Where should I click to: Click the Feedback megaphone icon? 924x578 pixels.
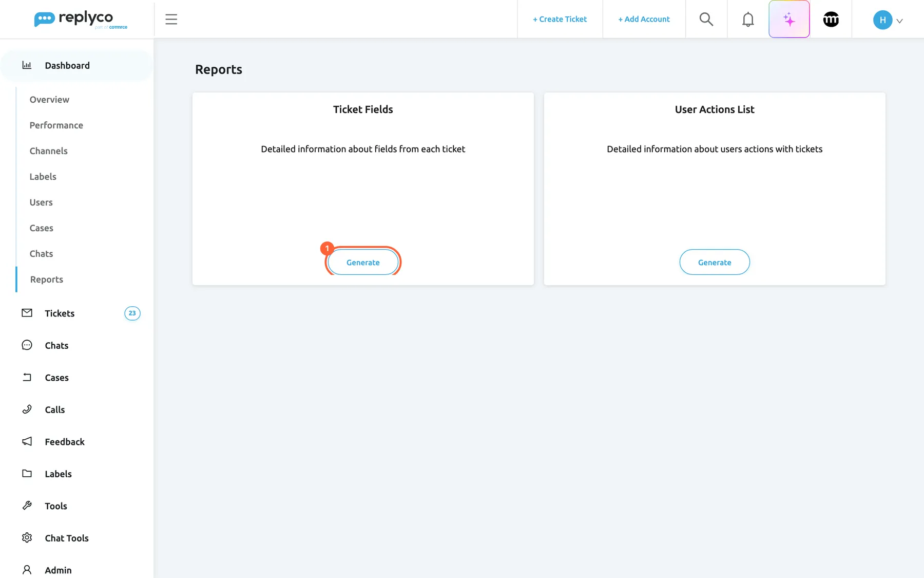(x=27, y=441)
